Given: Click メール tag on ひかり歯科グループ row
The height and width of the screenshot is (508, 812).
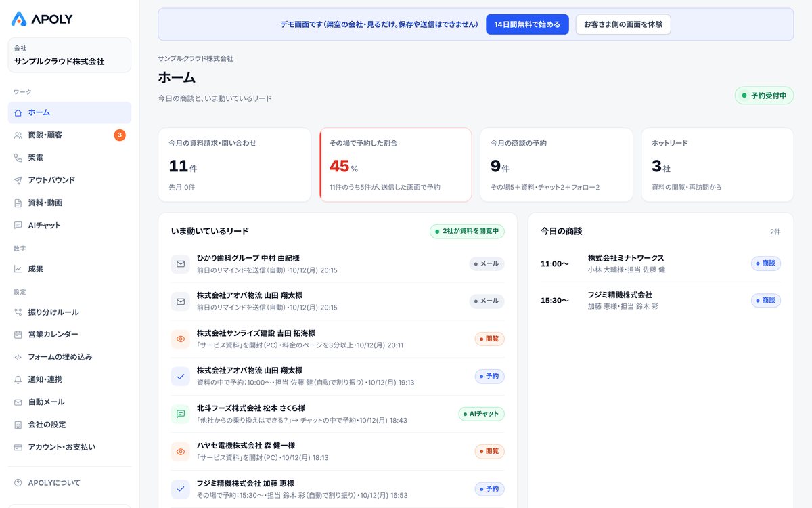Looking at the screenshot, I should coord(487,263).
